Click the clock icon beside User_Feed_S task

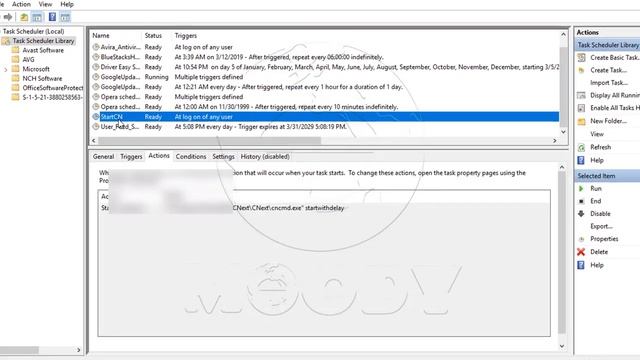coord(96,127)
